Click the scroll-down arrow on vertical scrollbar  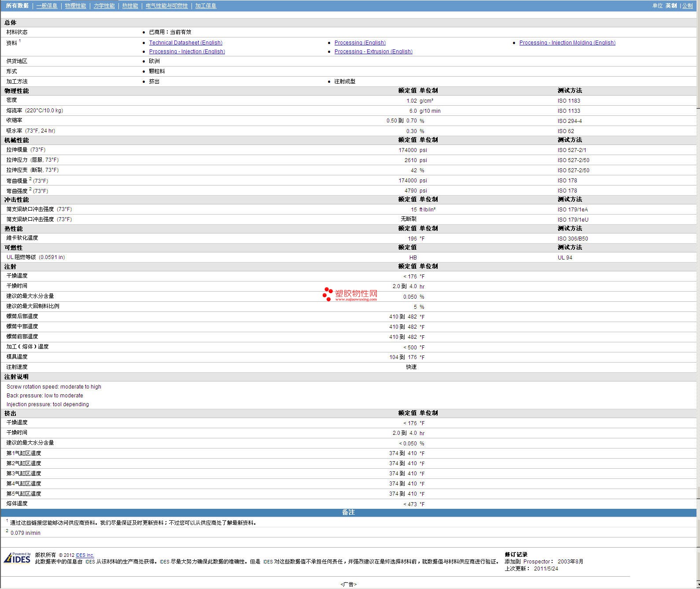coord(698,585)
